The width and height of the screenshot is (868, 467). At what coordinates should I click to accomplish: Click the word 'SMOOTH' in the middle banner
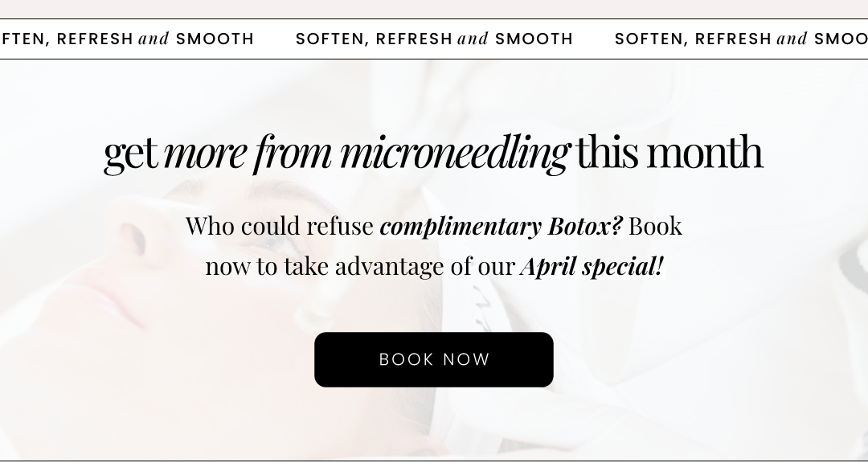(534, 39)
